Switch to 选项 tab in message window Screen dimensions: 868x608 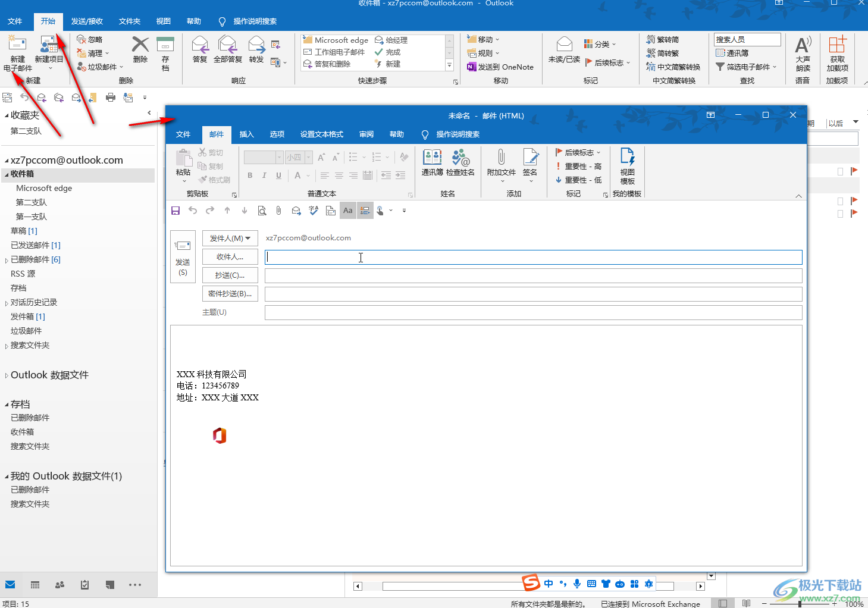click(277, 134)
